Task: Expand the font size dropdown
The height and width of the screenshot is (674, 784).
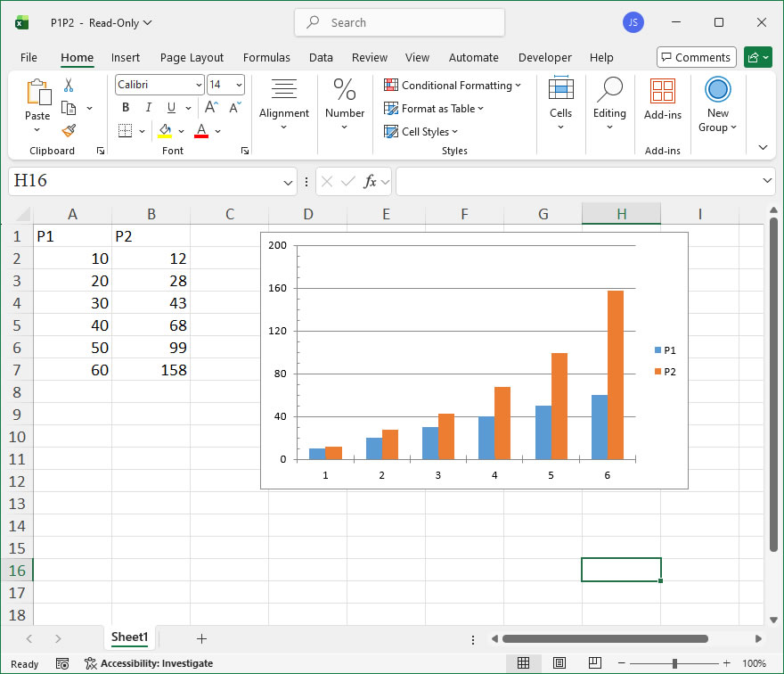Action: 238,85
